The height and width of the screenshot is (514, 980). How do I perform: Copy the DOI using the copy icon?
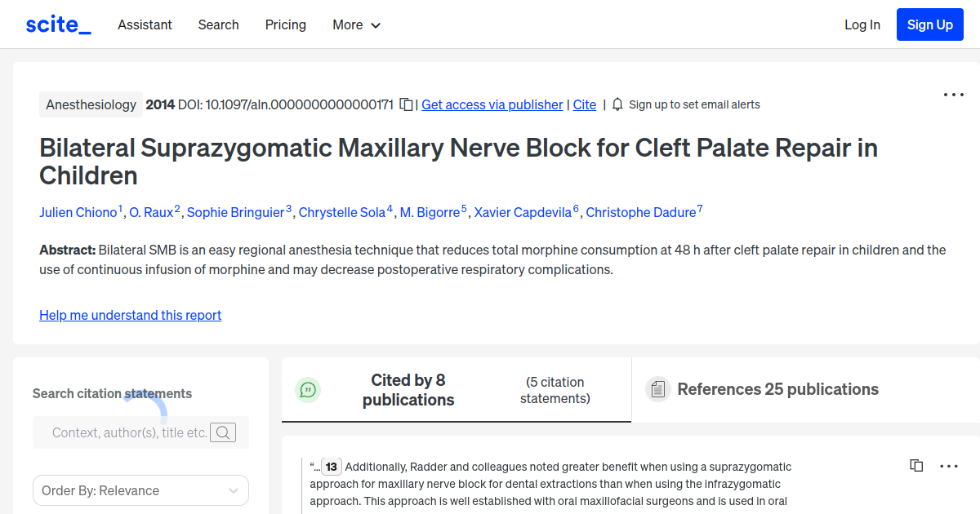(405, 104)
